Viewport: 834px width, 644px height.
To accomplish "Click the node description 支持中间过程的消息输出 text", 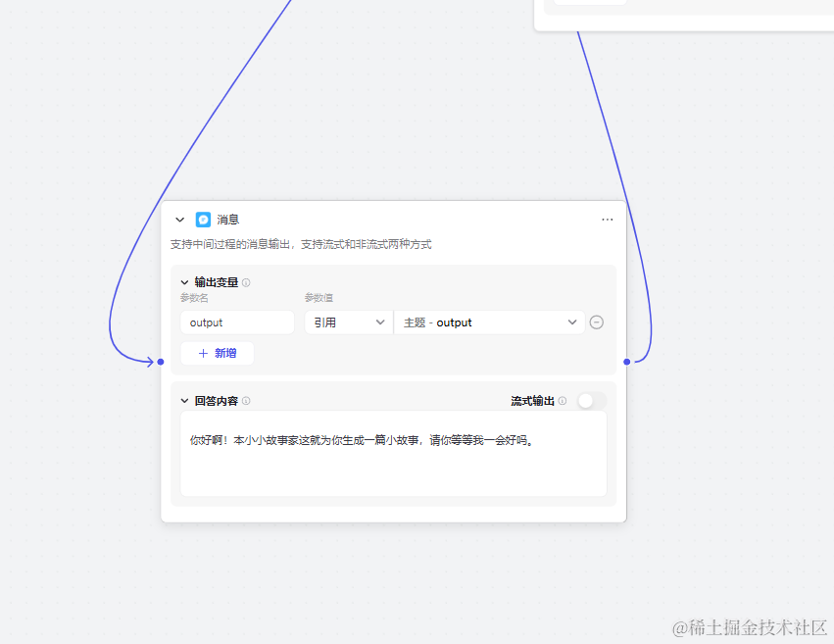I will [x=301, y=245].
